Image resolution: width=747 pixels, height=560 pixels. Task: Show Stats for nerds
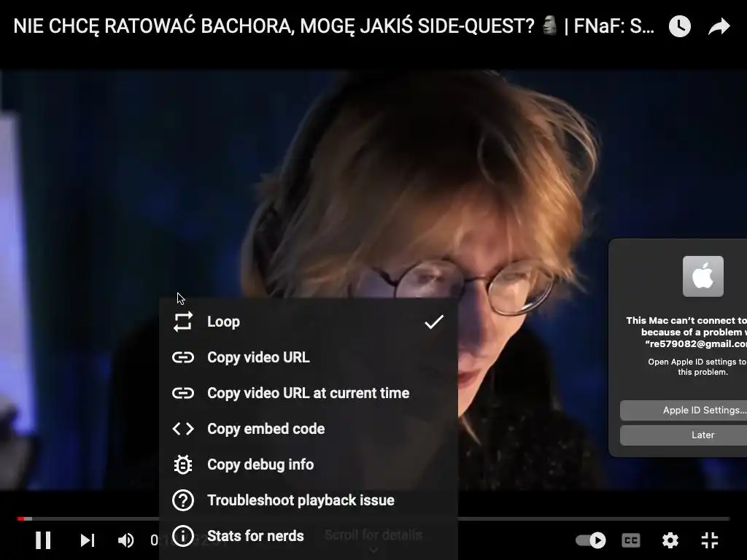click(x=309, y=536)
